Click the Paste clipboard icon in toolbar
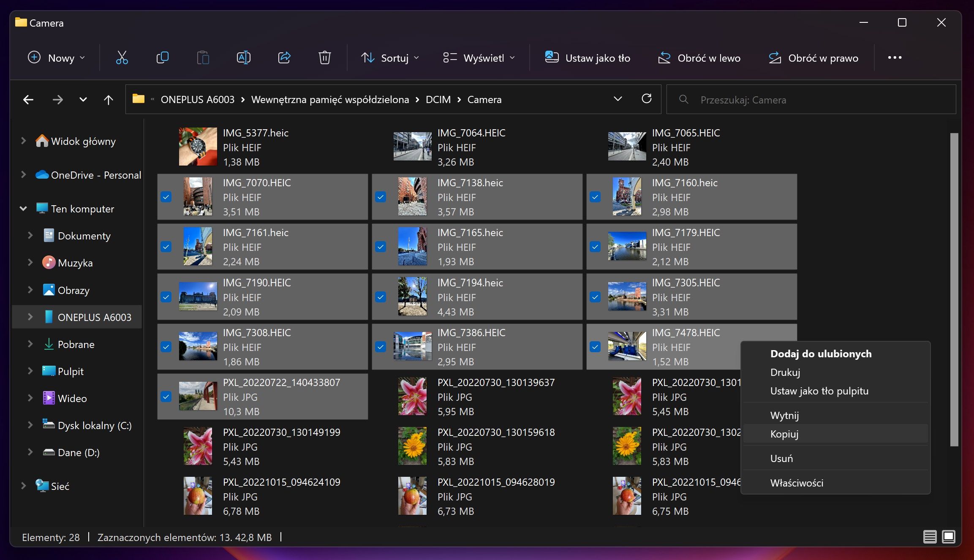This screenshot has width=974, height=560. (x=203, y=57)
